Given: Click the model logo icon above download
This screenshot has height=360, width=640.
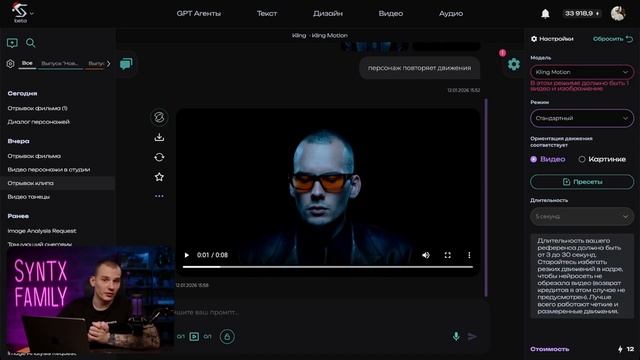Looking at the screenshot, I should pos(159,117).
